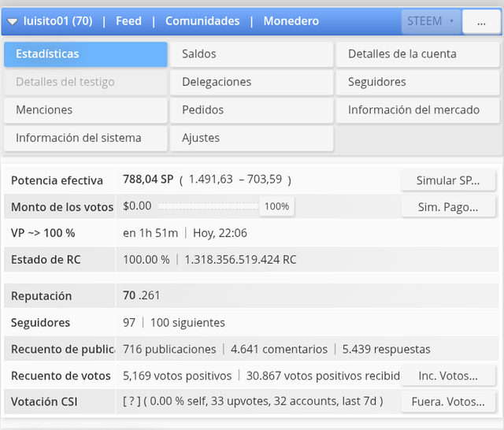Viewport: 504px width, 430px height.
Task: Open the Delegaciones tab
Action: pos(252,82)
